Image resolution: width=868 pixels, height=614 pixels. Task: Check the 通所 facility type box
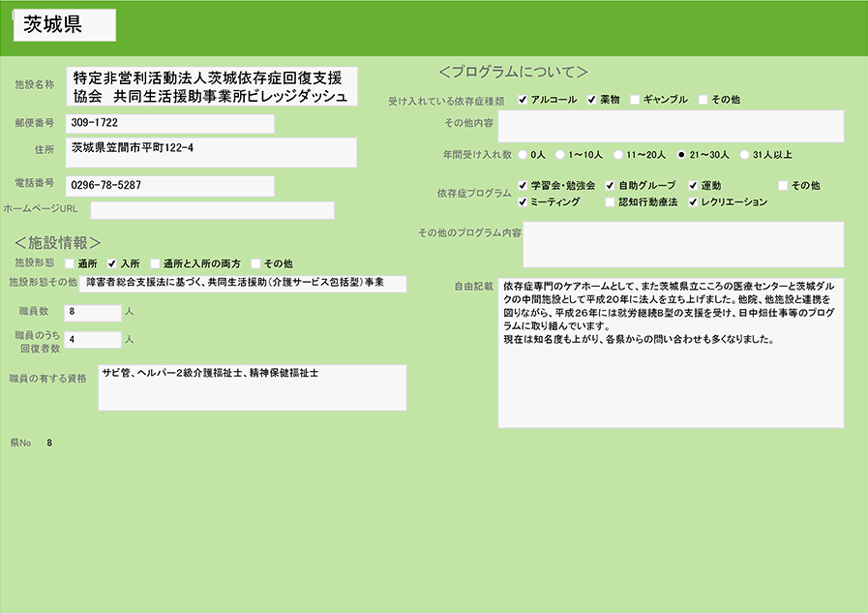point(70,263)
